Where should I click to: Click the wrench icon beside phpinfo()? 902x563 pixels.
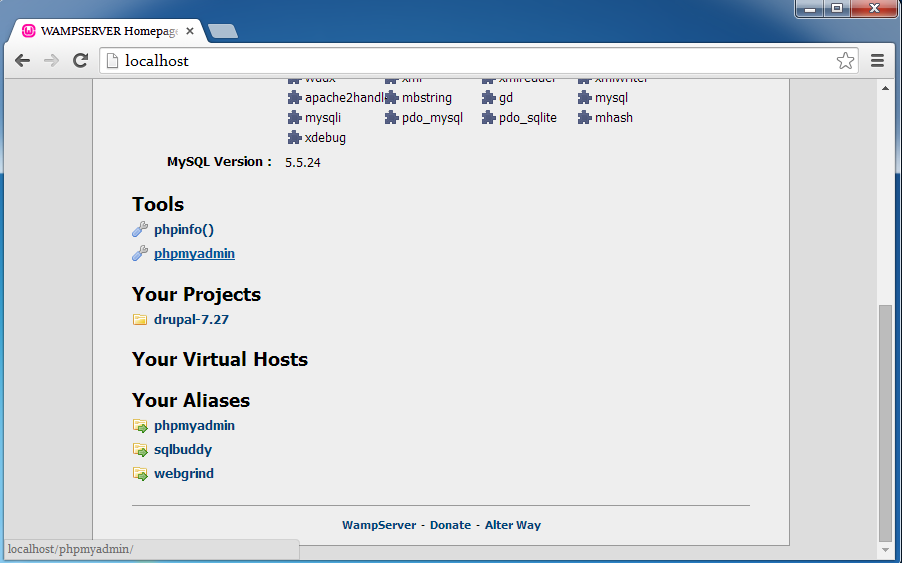[x=140, y=230]
